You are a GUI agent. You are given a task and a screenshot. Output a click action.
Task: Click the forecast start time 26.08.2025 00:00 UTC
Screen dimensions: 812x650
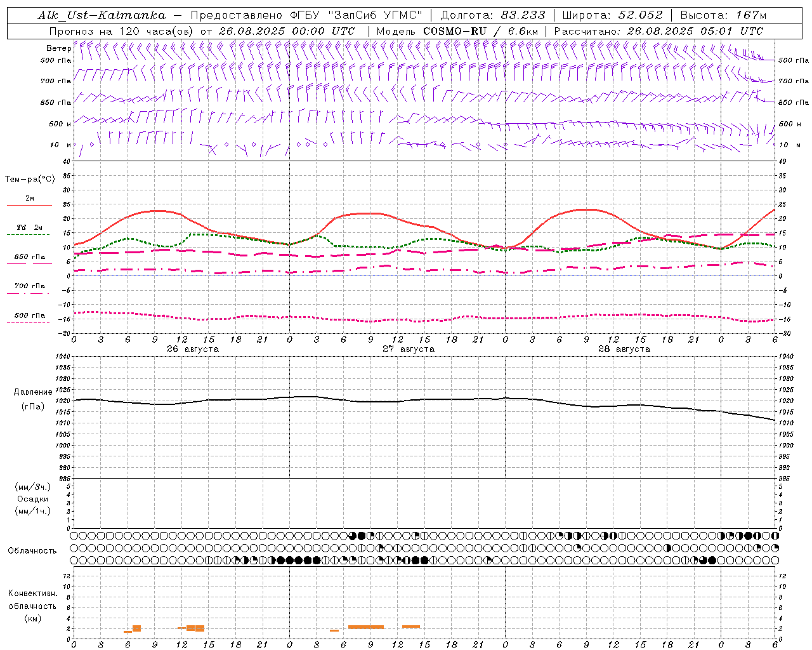coord(287,31)
